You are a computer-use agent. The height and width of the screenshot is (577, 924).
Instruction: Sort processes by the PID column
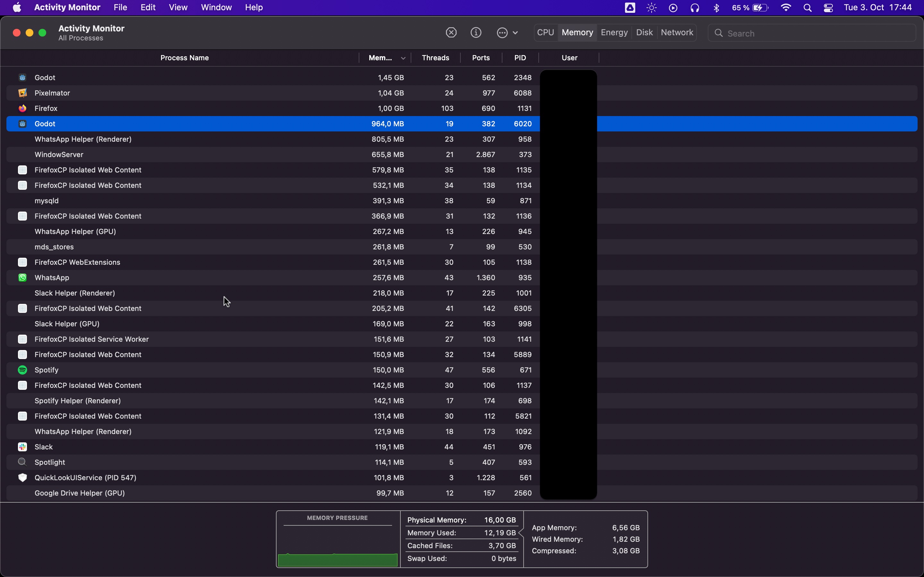520,58
